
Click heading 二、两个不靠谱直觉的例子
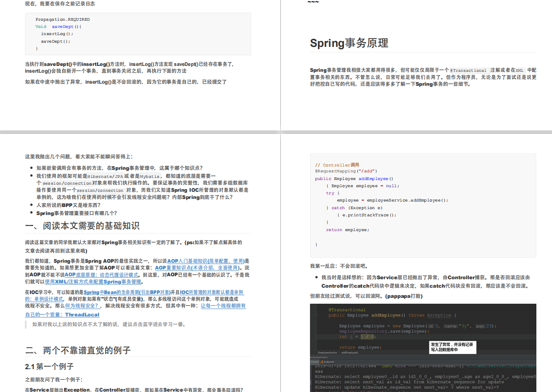point(78,351)
